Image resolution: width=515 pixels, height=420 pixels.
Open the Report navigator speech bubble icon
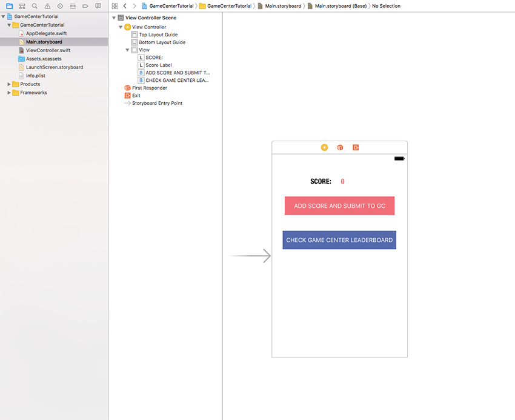pos(98,6)
